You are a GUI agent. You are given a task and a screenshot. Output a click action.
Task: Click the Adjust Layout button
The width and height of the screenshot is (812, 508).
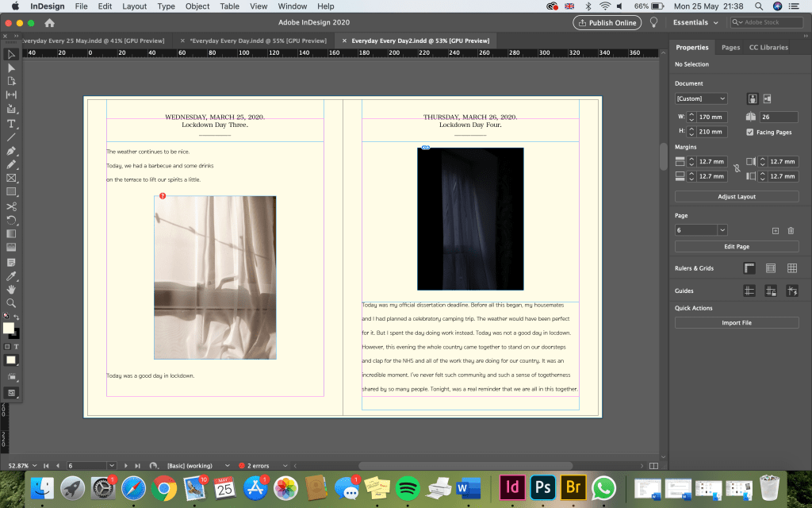click(x=737, y=196)
